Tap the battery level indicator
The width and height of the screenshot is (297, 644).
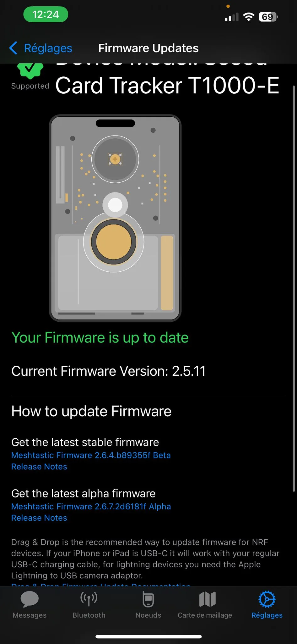pyautogui.click(x=268, y=17)
